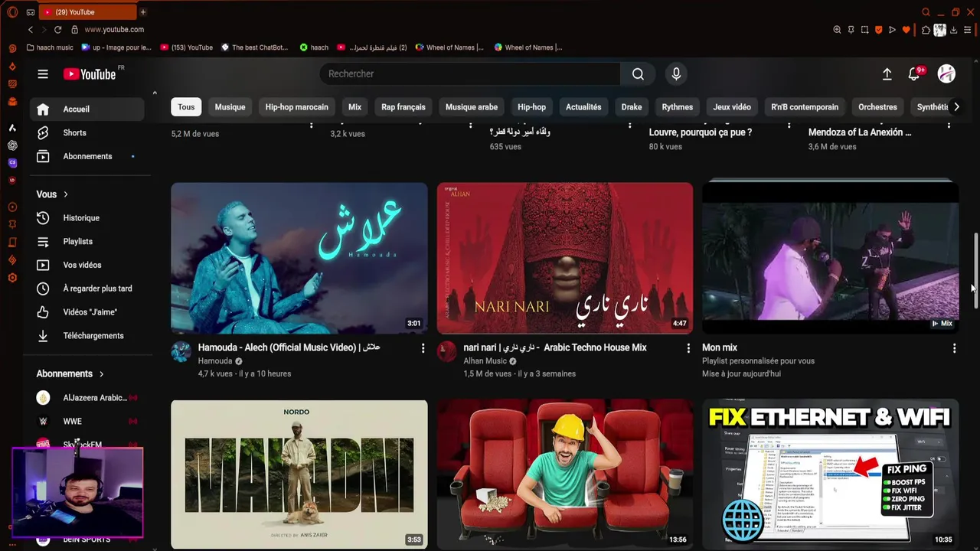Play the NARI NARI red thumbnail

point(565,258)
